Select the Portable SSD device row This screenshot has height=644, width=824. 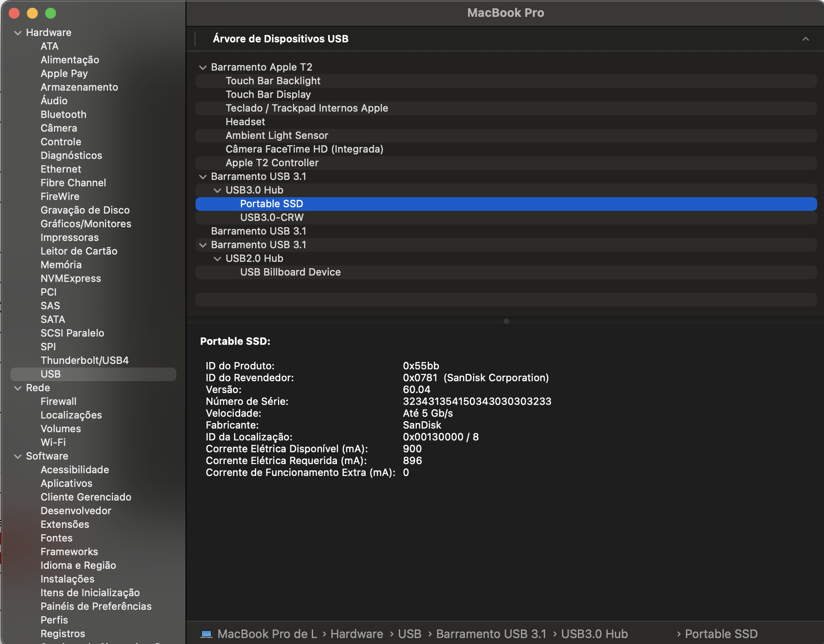506,204
